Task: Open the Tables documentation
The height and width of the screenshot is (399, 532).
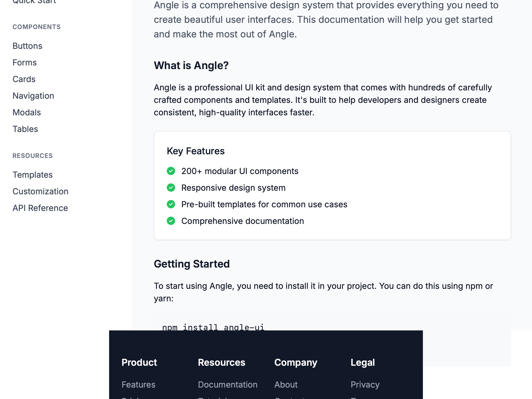Action: [25, 129]
